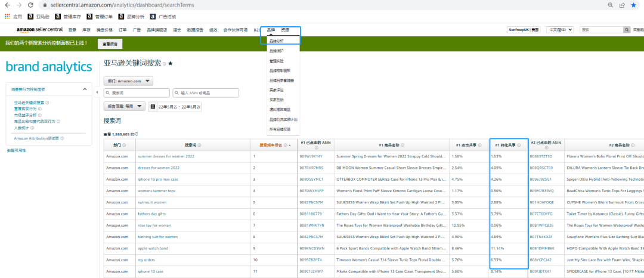The height and width of the screenshot is (278, 644).
Task: Open the 中文(简体) language selector
Action: 560,30
